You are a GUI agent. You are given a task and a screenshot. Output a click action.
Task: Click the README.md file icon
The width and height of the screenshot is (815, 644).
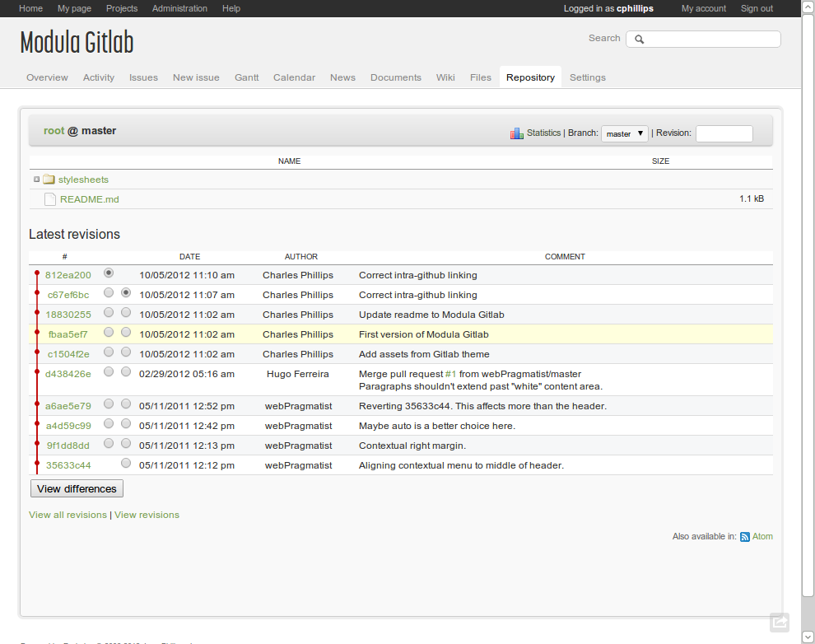pyautogui.click(x=50, y=199)
